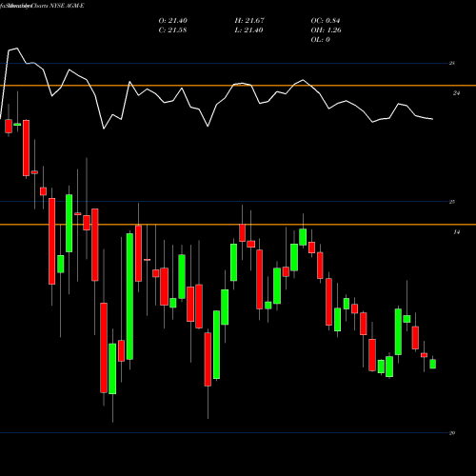Select the close value 'C: 21.58'
This screenshot has width=476, height=476.
pos(172,30)
